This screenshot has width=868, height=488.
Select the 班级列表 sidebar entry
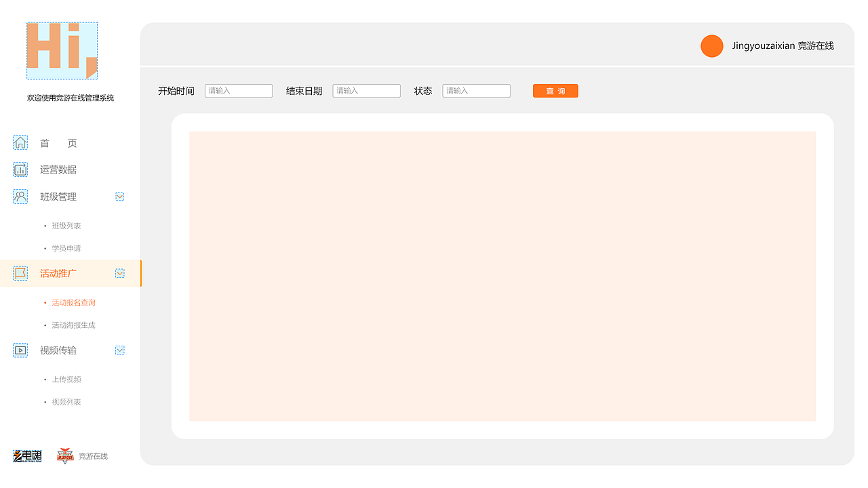coord(66,225)
